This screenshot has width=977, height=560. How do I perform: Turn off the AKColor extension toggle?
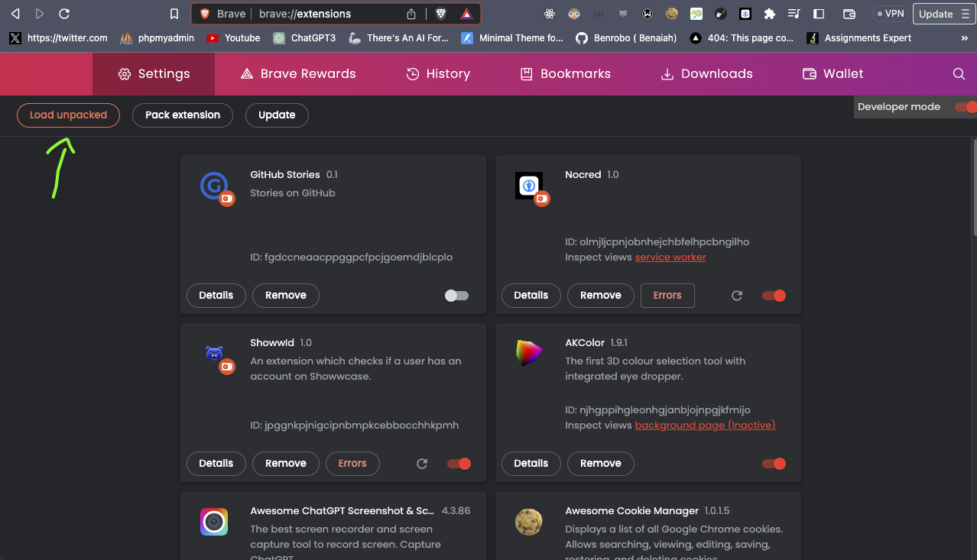coord(774,463)
